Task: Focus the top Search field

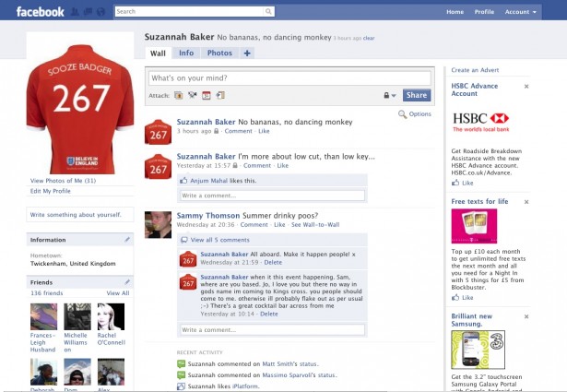Action: 189,12
